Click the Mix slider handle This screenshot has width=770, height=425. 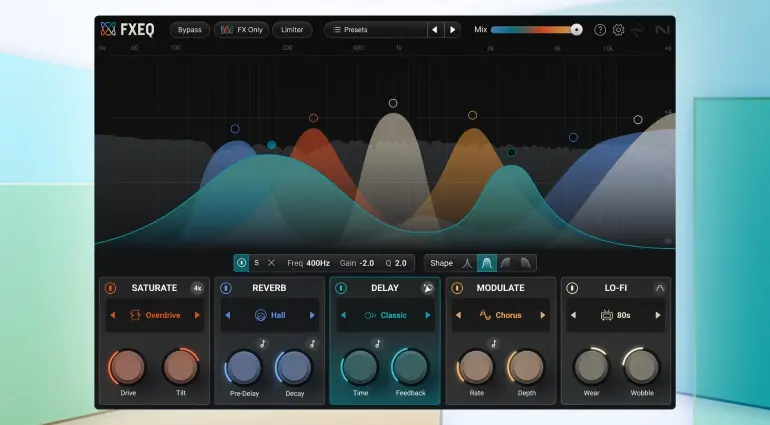pyautogui.click(x=576, y=30)
